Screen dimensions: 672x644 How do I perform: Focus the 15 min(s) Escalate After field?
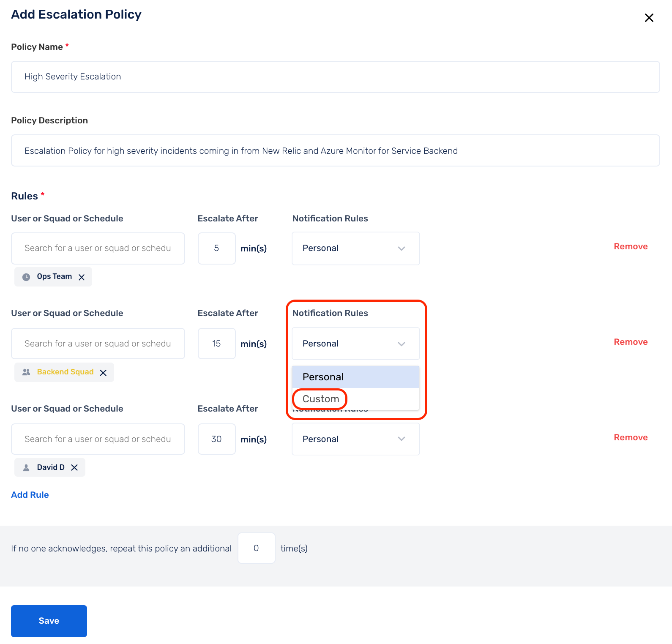point(216,344)
